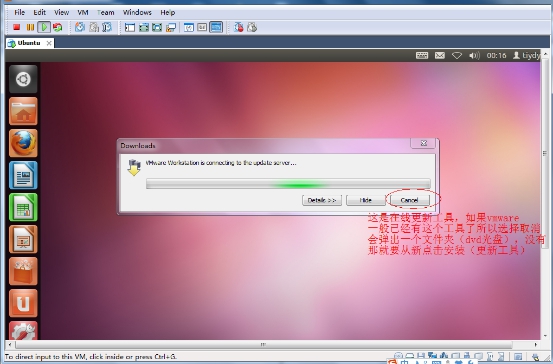The height and width of the screenshot is (364, 553).
Task: Open Ubuntu One launcher icon
Action: 23,303
